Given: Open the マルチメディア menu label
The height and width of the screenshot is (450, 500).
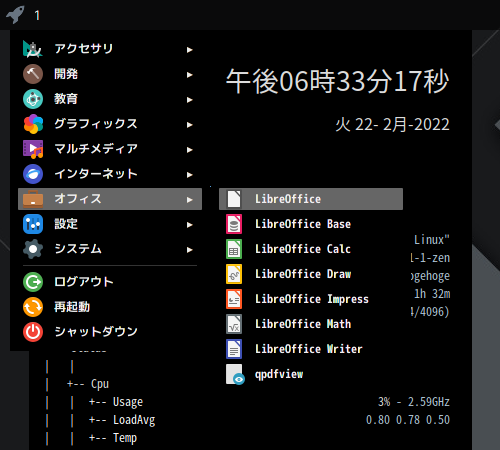Looking at the screenshot, I should click(96, 149).
